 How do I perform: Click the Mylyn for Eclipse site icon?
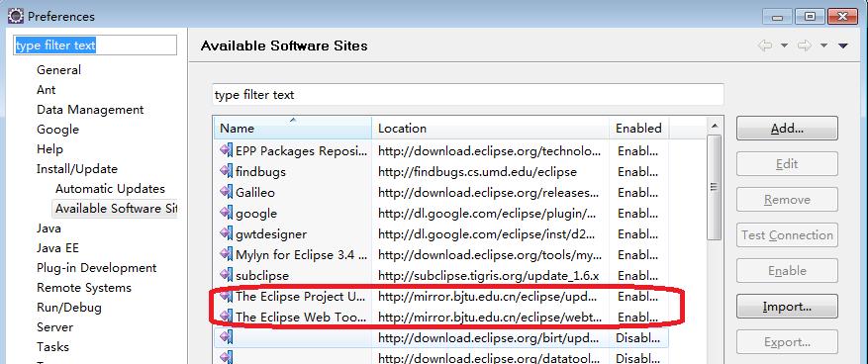coord(226,254)
